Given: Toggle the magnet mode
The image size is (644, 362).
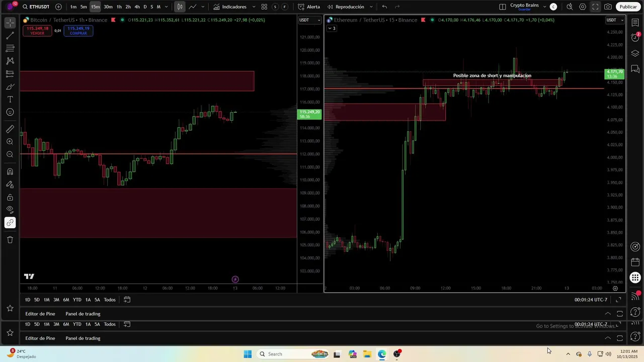Looking at the screenshot, I should (10, 172).
